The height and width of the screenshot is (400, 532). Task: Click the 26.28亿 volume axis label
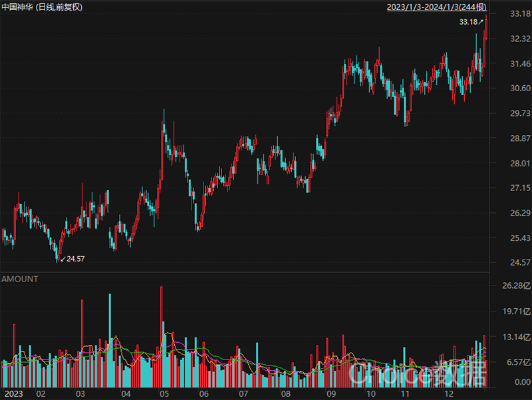click(513, 286)
